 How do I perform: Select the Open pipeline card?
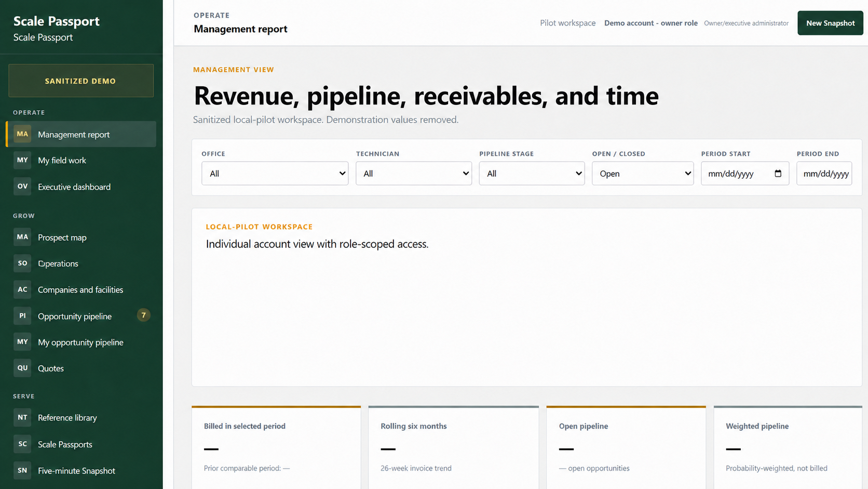(626, 447)
